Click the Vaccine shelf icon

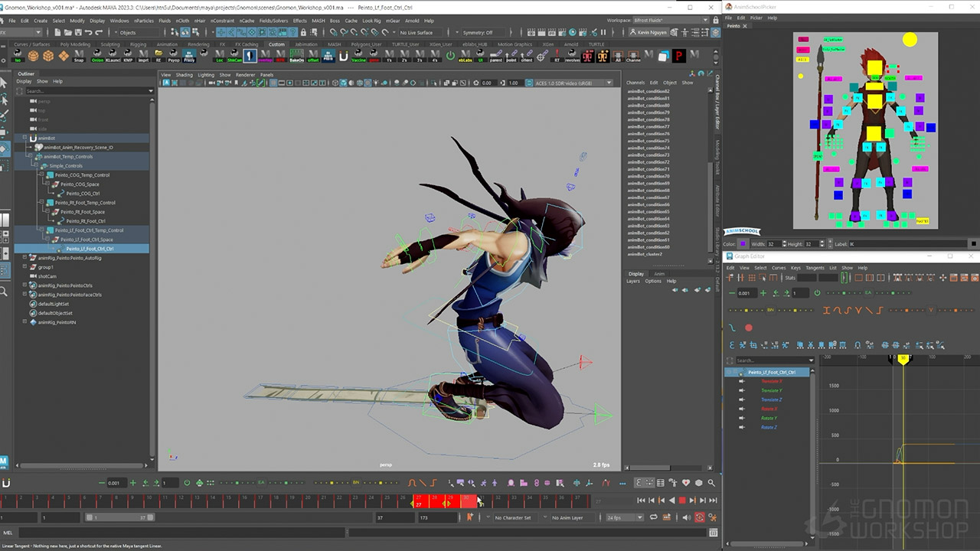pos(358,56)
